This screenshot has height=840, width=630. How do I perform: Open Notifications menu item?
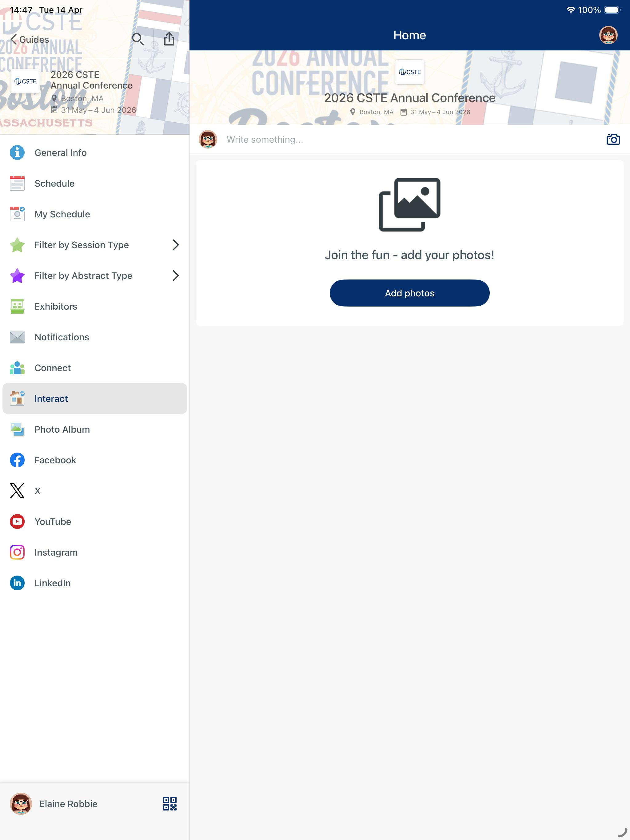pyautogui.click(x=95, y=337)
